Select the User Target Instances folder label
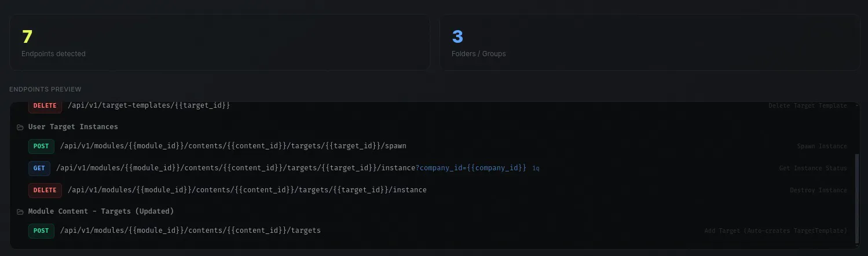 73,127
